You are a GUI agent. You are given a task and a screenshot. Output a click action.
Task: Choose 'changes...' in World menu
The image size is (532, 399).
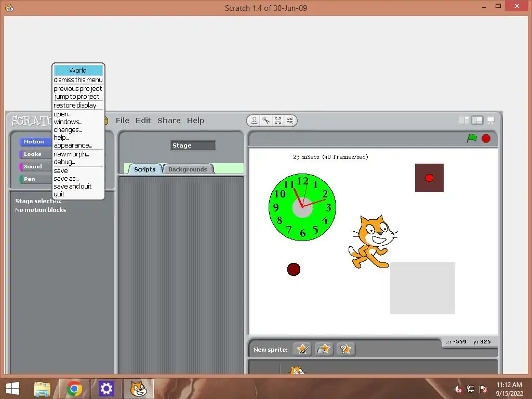(x=78, y=129)
